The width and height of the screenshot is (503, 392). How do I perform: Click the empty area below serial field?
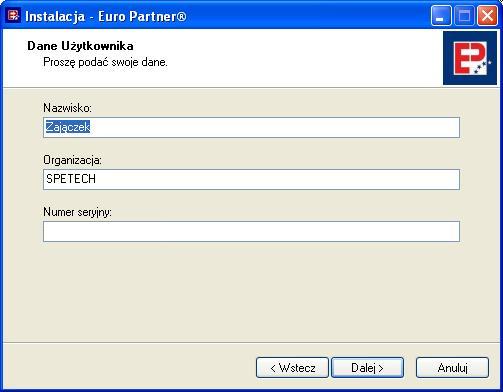pyautogui.click(x=251, y=292)
